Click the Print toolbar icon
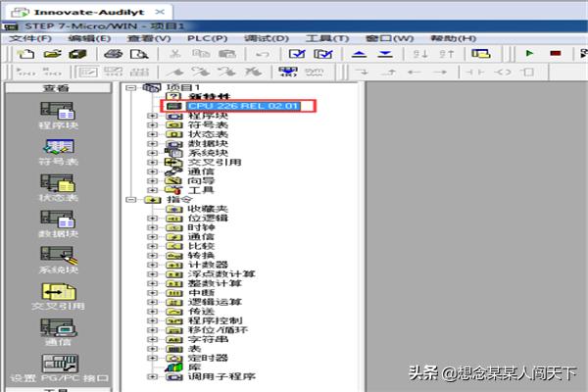This screenshot has width=588, height=392. coord(113,54)
